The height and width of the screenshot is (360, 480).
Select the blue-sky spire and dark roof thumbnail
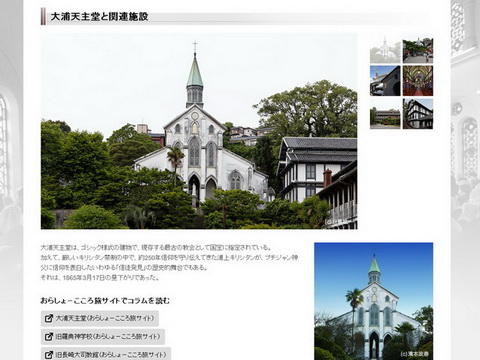385,81
